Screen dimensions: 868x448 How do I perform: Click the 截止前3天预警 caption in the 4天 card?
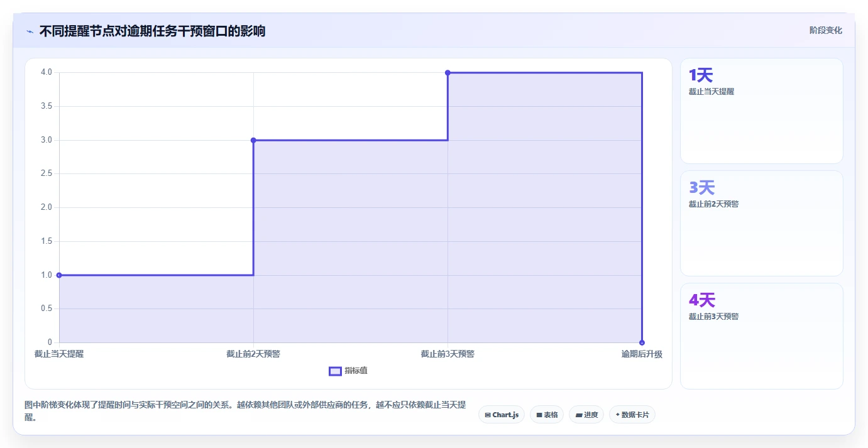click(x=713, y=317)
